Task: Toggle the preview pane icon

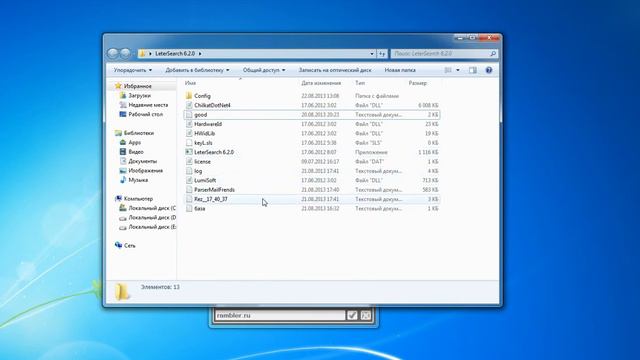Action: click(473, 70)
